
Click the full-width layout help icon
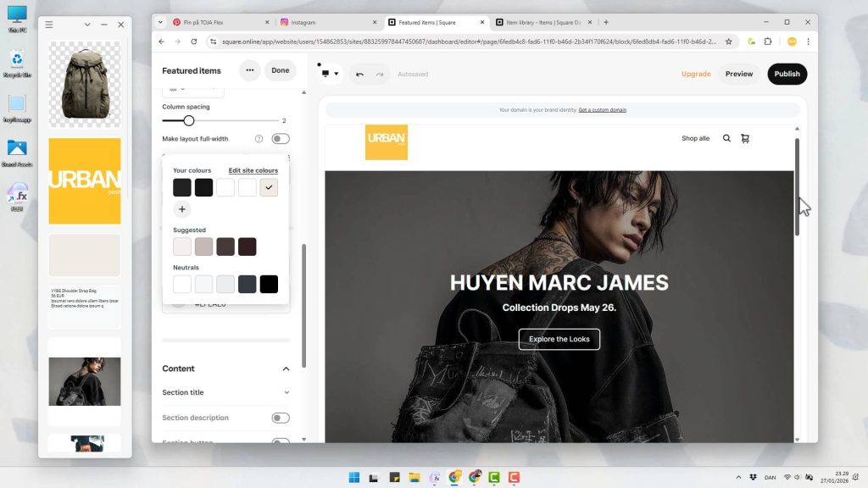259,139
